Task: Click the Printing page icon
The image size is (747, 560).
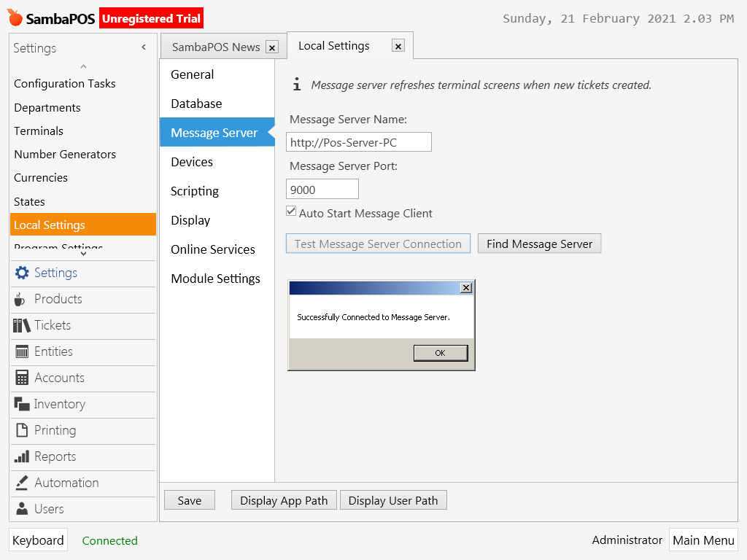Action: pyautogui.click(x=22, y=430)
